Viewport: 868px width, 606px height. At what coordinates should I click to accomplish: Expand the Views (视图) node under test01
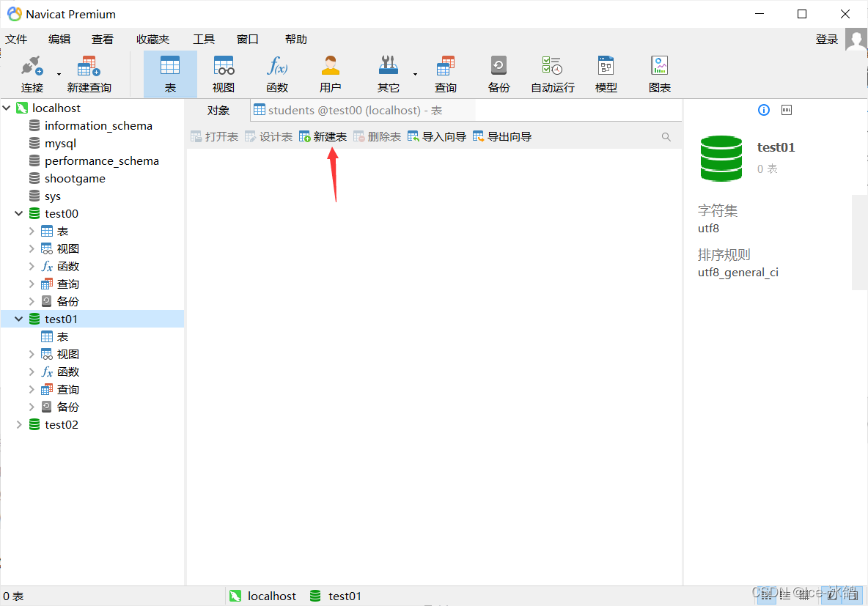(x=32, y=355)
